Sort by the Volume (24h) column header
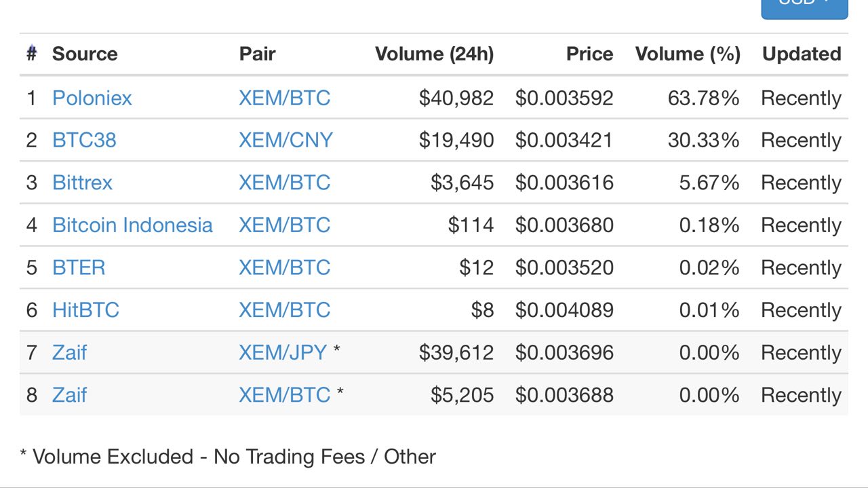 pyautogui.click(x=434, y=54)
